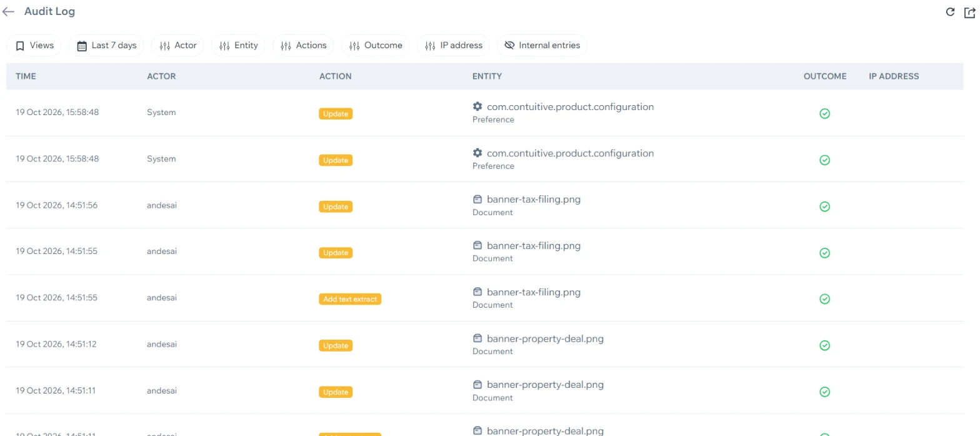Image resolution: width=980 pixels, height=436 pixels.
Task: Open second com.contuitive.product.configuration entity
Action: 570,153
